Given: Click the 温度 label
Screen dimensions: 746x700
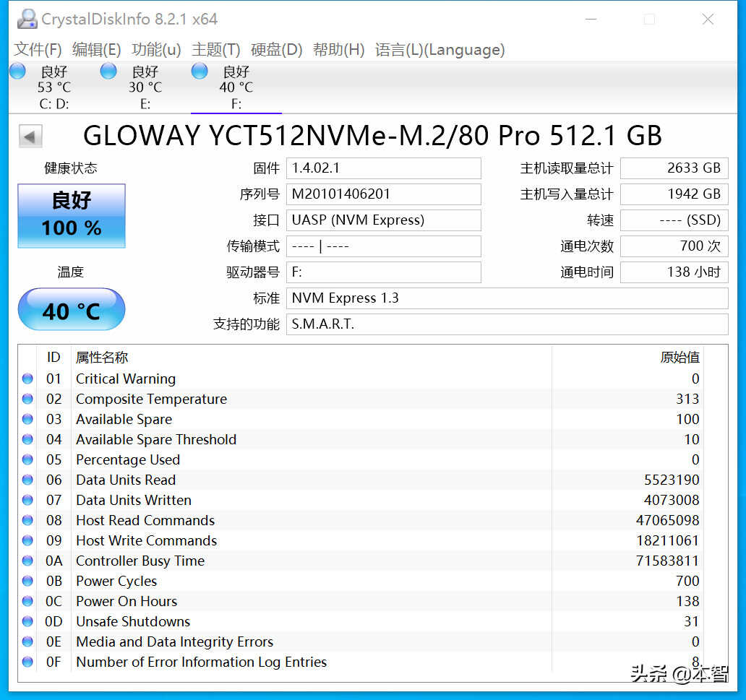Looking at the screenshot, I should (x=70, y=272).
